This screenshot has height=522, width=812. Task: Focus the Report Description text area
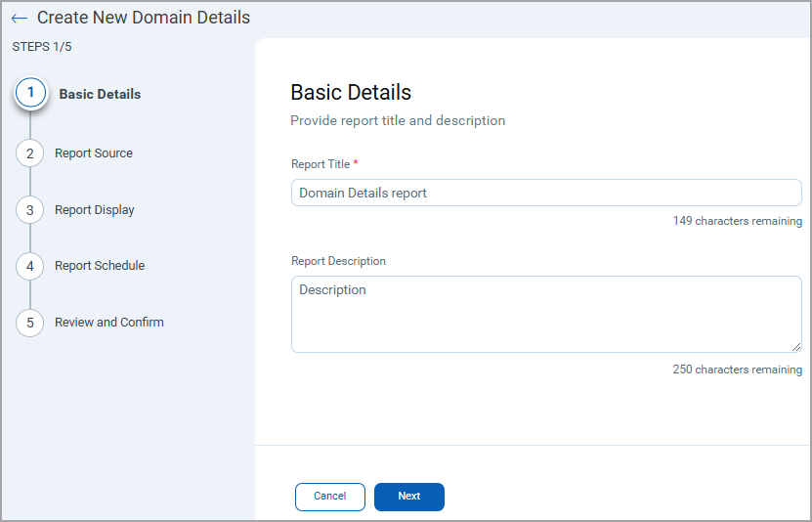(546, 315)
